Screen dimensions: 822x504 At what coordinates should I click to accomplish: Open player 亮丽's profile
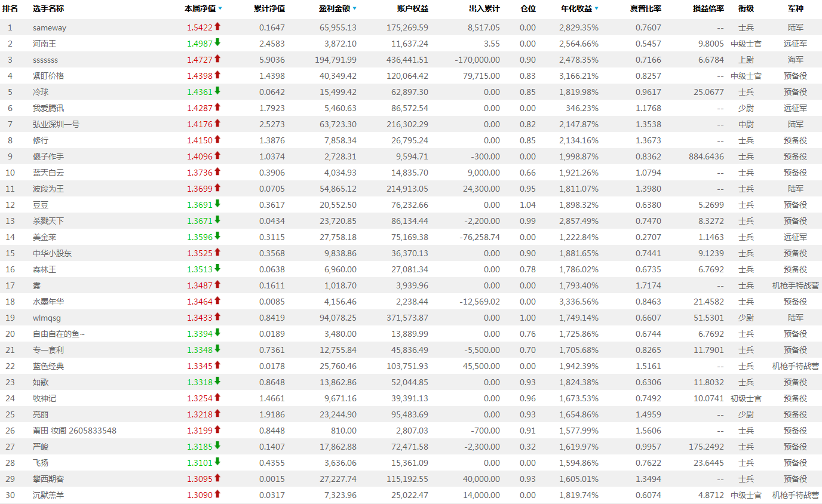[x=41, y=414]
